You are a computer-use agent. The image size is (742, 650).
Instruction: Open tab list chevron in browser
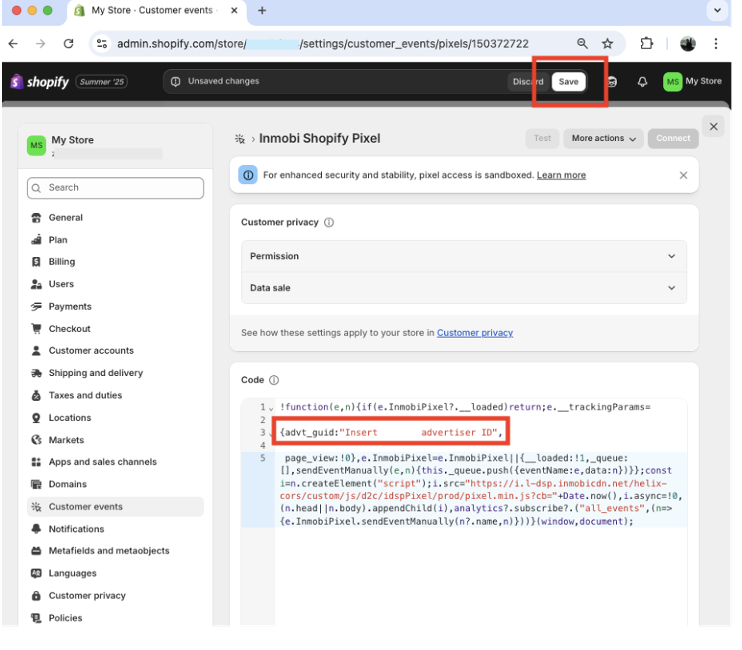click(717, 10)
